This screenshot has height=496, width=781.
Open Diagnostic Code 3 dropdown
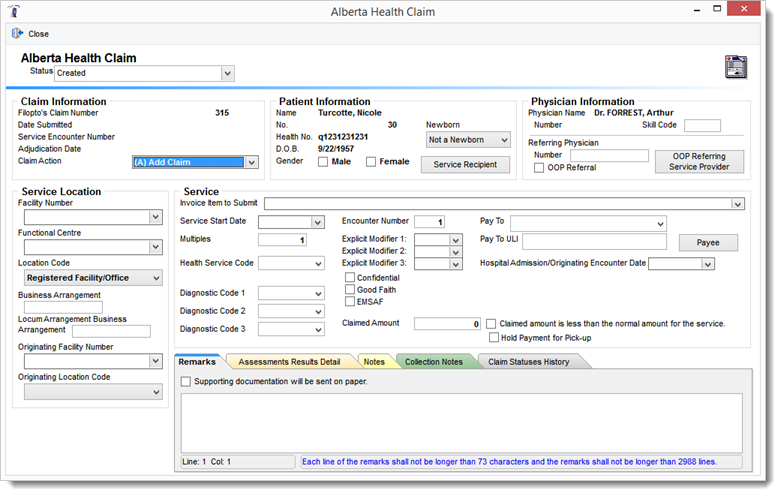click(x=318, y=330)
